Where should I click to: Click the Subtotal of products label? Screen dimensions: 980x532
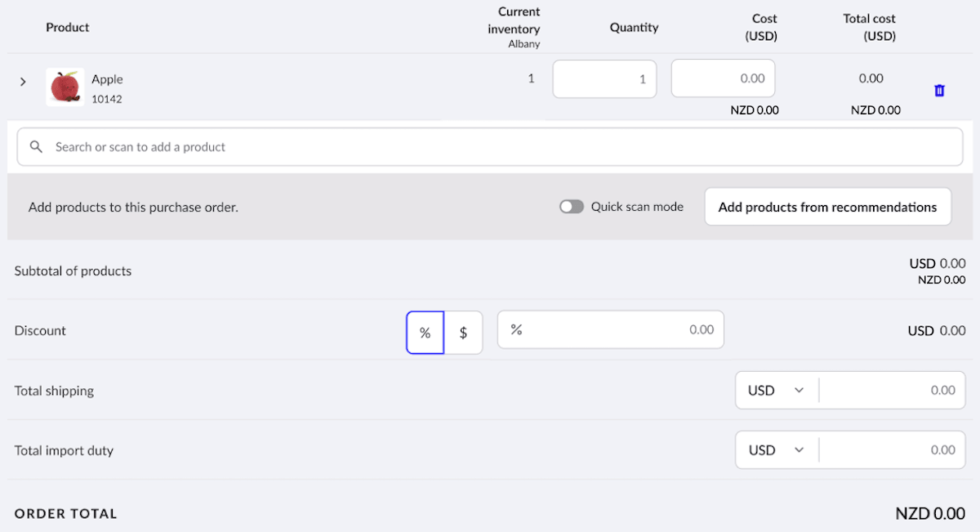(x=73, y=270)
